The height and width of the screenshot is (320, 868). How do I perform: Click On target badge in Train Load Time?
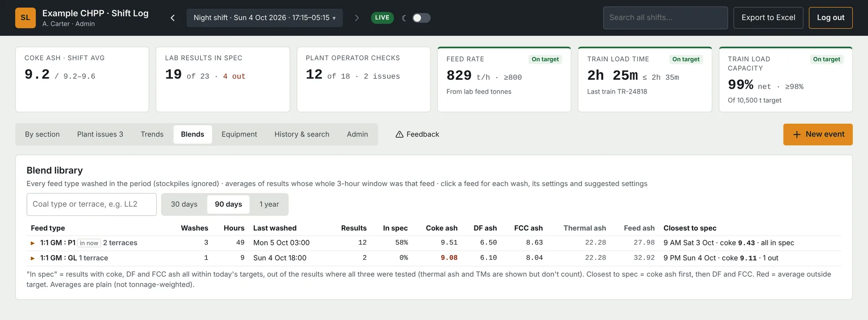pos(686,59)
